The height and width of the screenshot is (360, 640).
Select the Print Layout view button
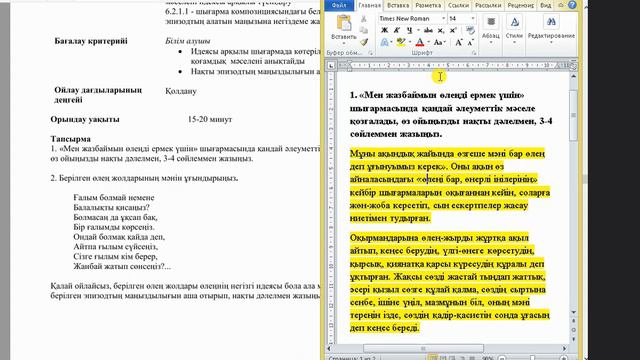(x=432, y=358)
